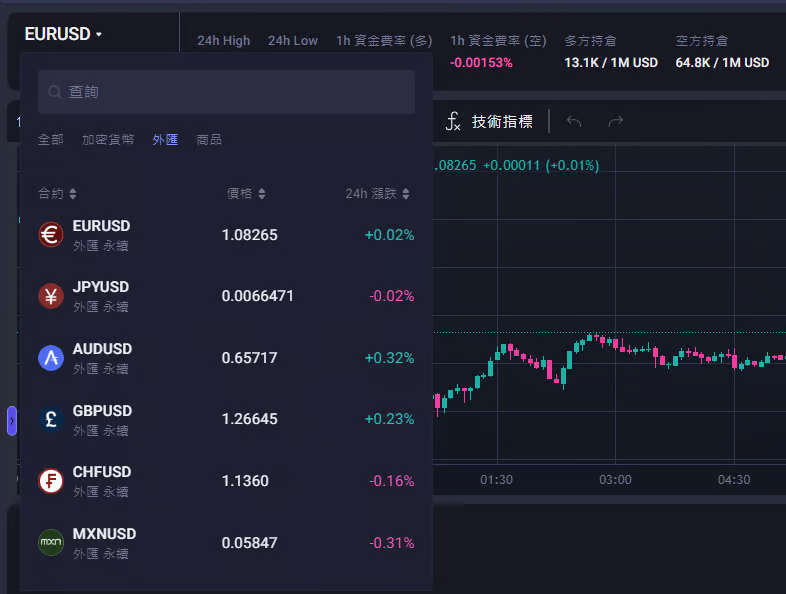
Task: Click the MXNUSD green coin icon
Action: point(51,543)
